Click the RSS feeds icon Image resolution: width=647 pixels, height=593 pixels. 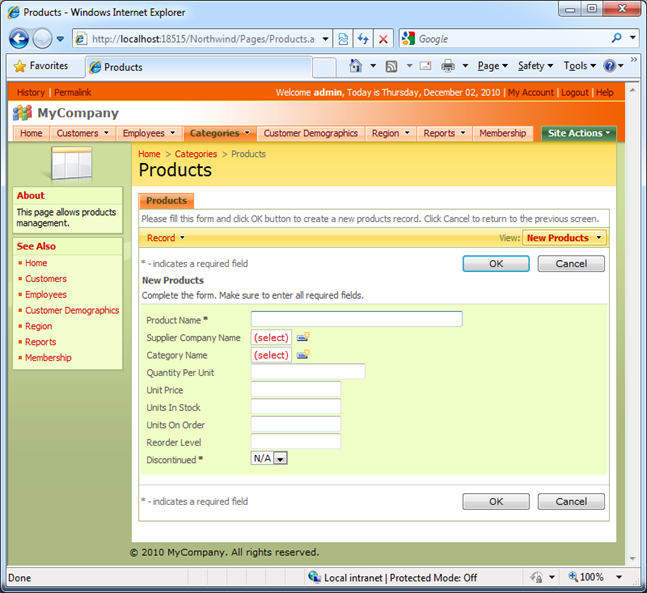pos(392,66)
